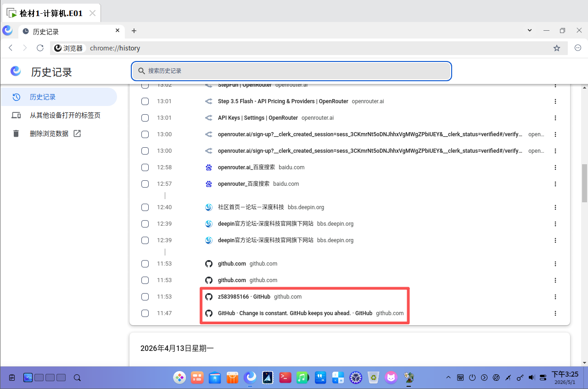Tick the z583985166 · GitHub entry checkbox
Viewport: 588px width, 389px height.
click(x=145, y=297)
